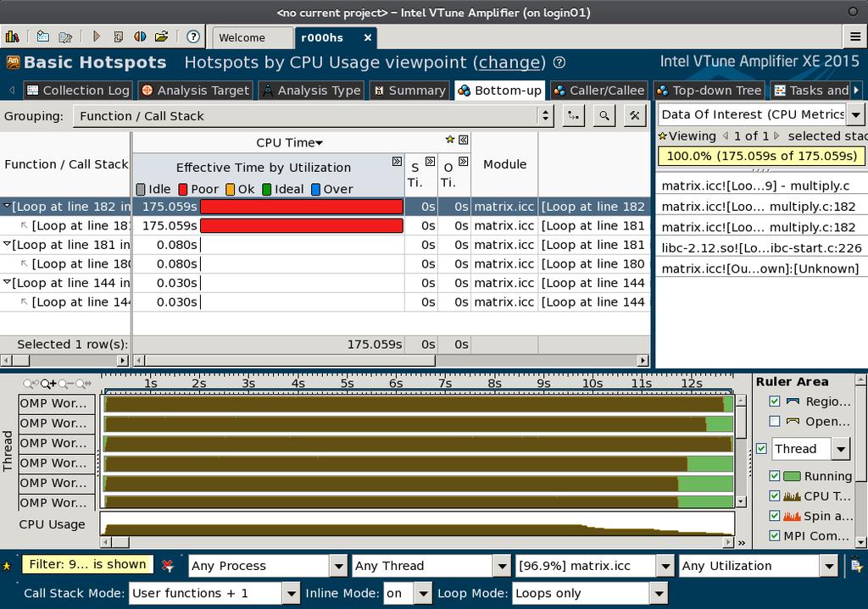The width and height of the screenshot is (868, 609).
Task: Collapse the CPU Time column group icon
Action: click(x=464, y=140)
